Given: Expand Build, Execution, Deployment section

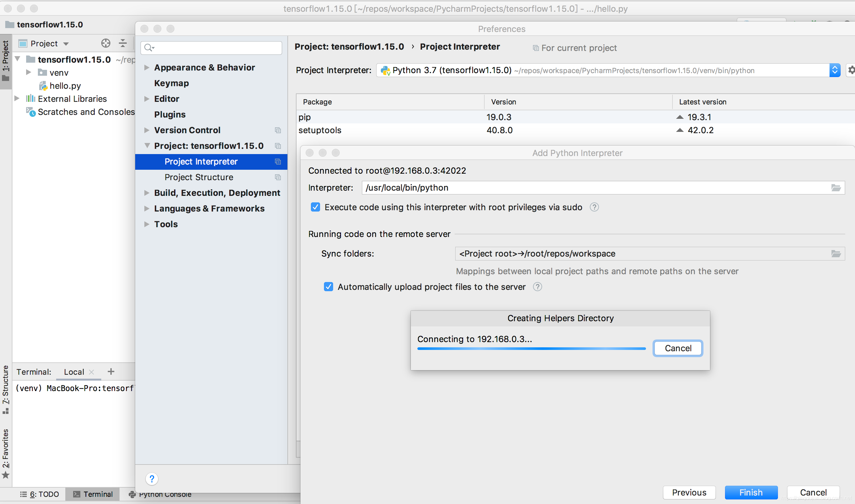Looking at the screenshot, I should 146,193.
